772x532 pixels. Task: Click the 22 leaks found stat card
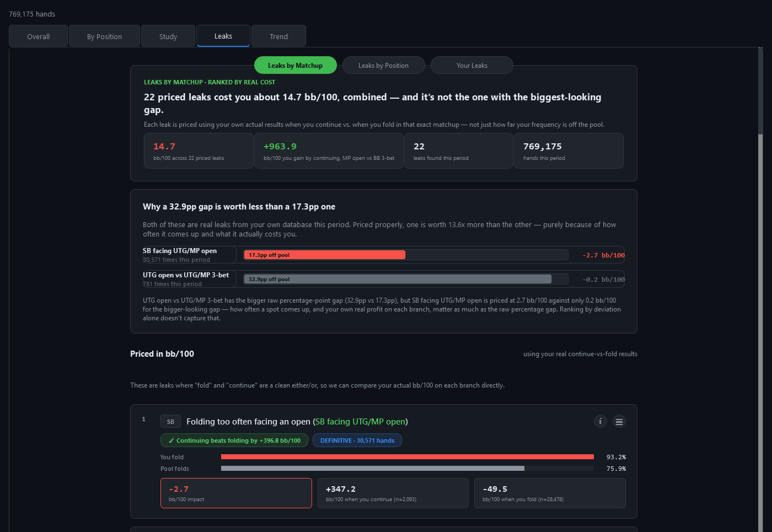point(458,151)
